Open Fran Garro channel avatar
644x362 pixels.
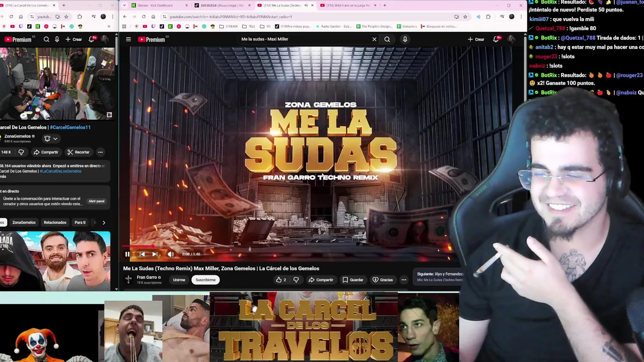coord(128,280)
